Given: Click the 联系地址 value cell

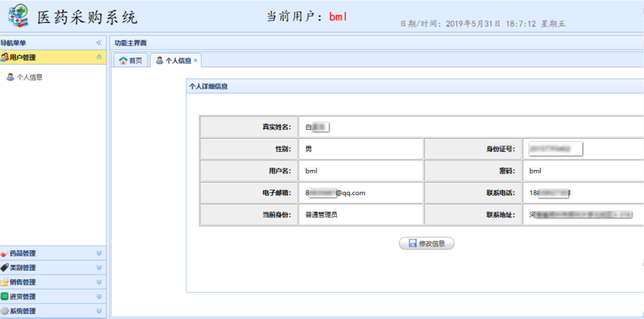Looking at the screenshot, I should (583, 215).
